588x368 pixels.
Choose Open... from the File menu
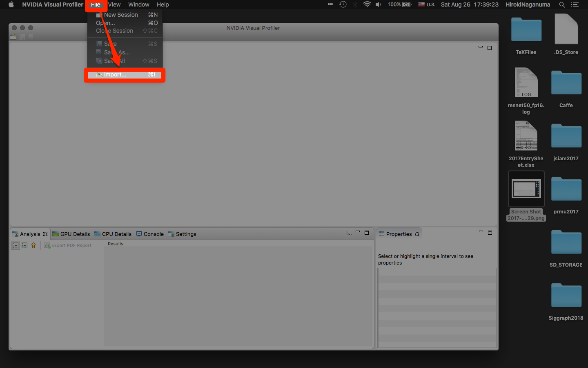105,23
